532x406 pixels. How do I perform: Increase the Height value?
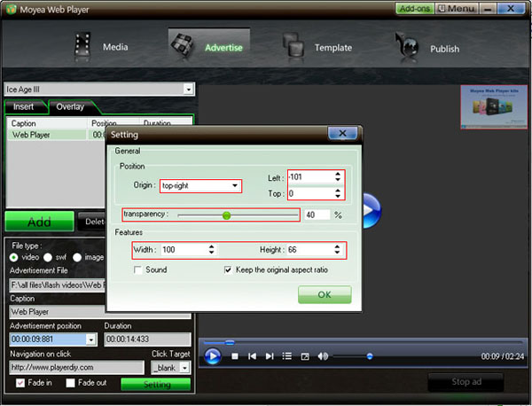[x=337, y=247]
